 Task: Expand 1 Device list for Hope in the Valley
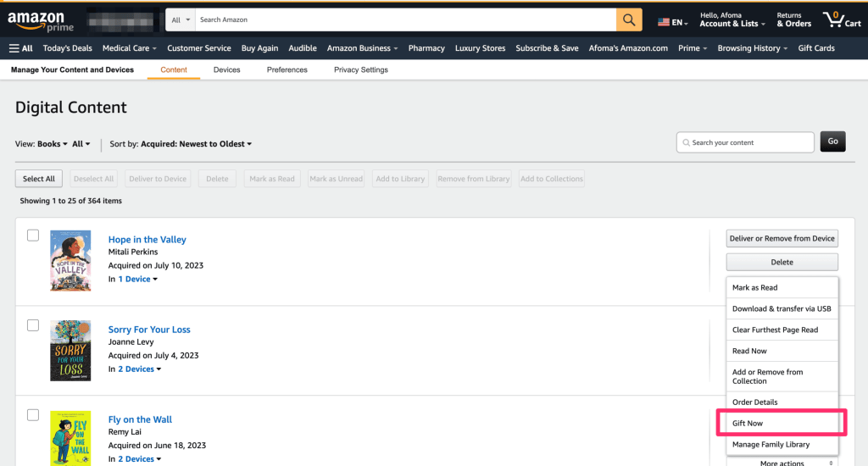[138, 279]
